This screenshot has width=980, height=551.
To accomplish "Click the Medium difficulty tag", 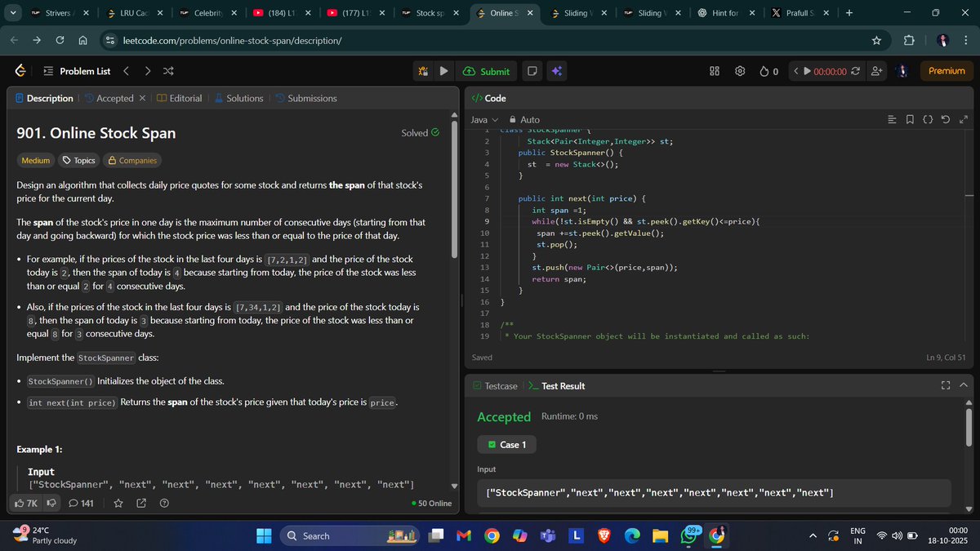I will pyautogui.click(x=35, y=160).
